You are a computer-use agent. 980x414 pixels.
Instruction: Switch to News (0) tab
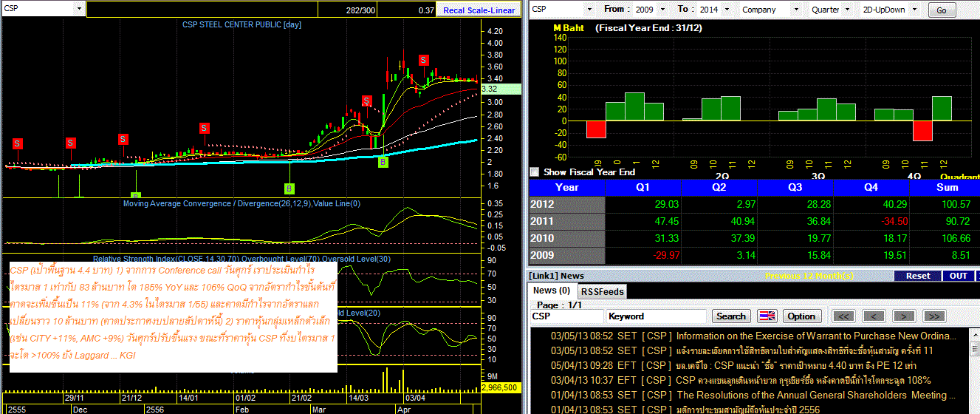552,291
